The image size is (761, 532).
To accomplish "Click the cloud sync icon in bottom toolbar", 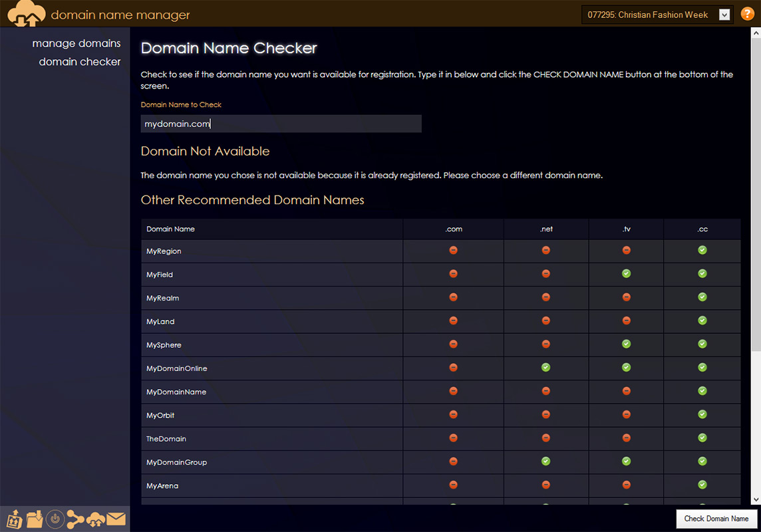I will (x=96, y=518).
